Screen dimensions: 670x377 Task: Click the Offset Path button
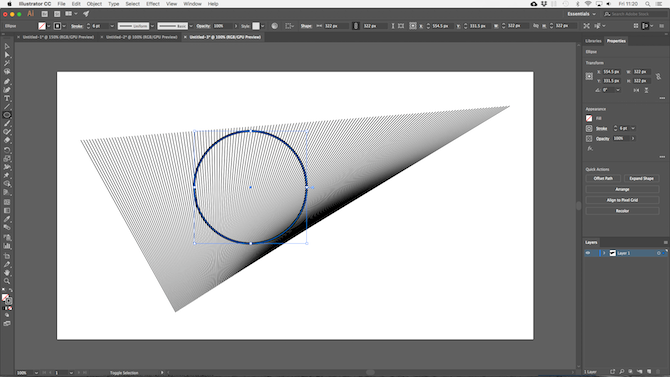[x=603, y=178]
